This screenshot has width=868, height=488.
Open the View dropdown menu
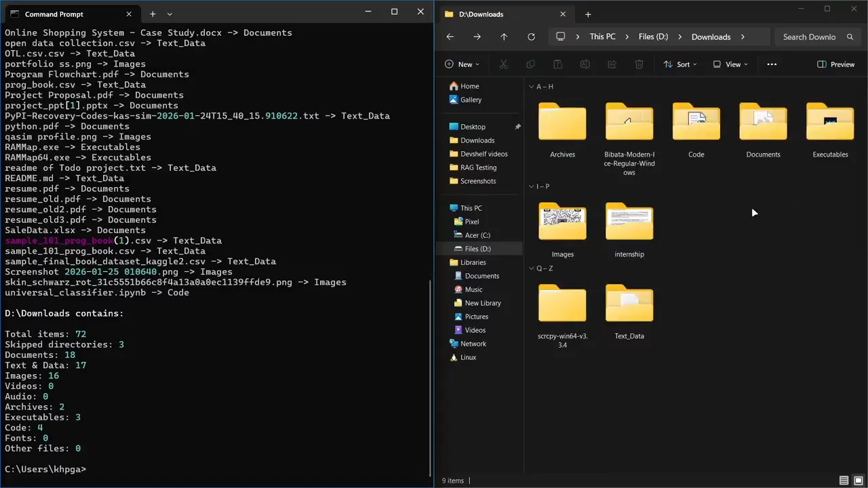tap(730, 64)
